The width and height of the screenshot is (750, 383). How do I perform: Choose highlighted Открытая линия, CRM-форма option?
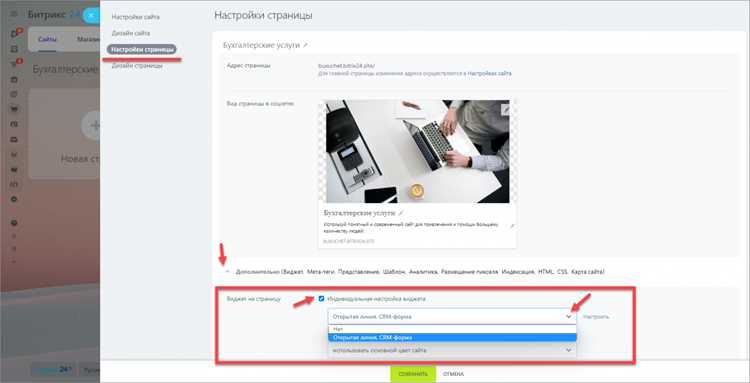click(452, 338)
